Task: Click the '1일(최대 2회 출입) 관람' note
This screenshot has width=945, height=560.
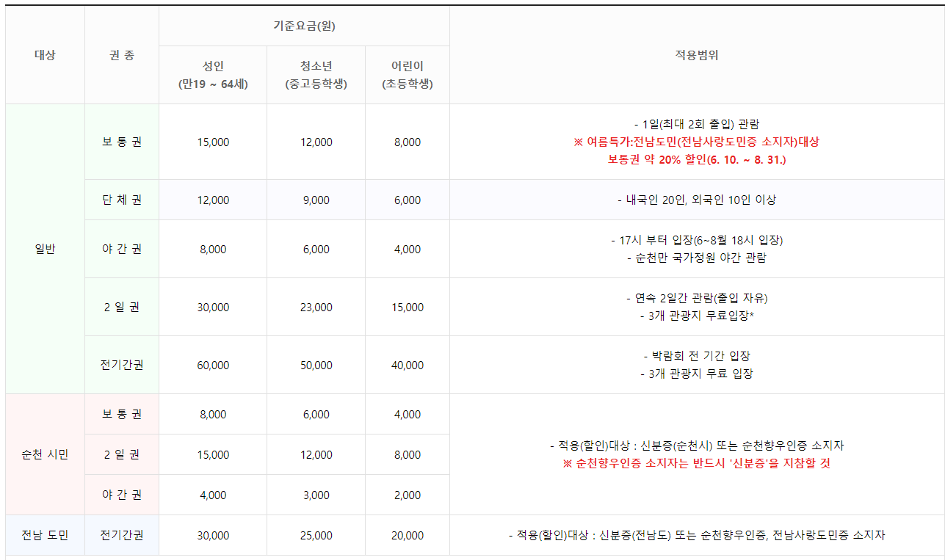Action: [697, 124]
